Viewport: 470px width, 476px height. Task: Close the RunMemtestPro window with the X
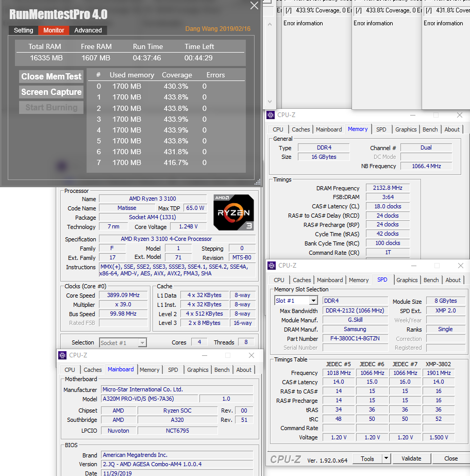pos(254,6)
